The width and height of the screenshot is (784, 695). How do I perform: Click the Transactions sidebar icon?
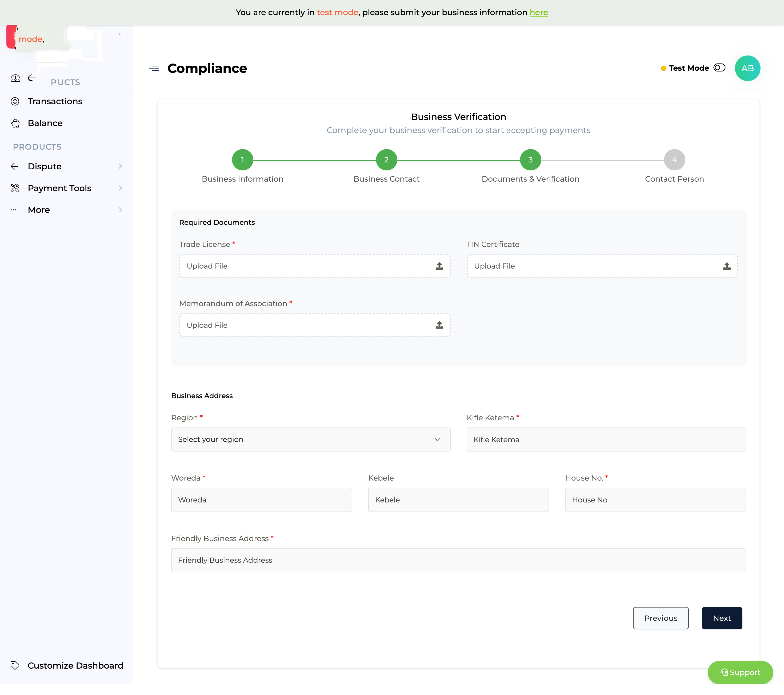click(15, 101)
